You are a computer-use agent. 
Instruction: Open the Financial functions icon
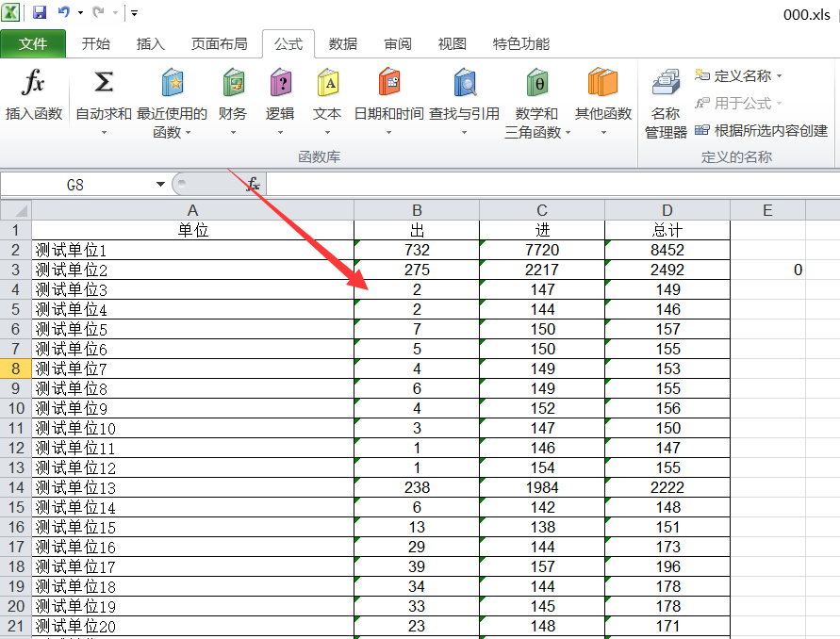coord(233,83)
